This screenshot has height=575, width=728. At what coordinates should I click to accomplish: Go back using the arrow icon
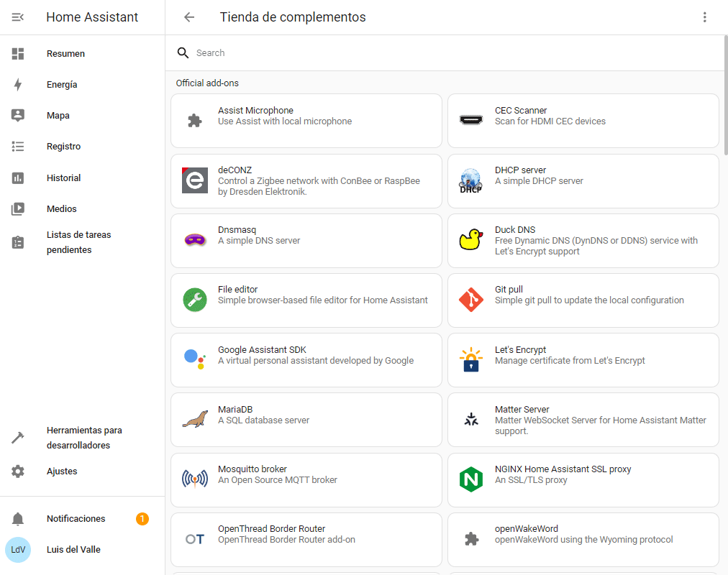coord(189,17)
